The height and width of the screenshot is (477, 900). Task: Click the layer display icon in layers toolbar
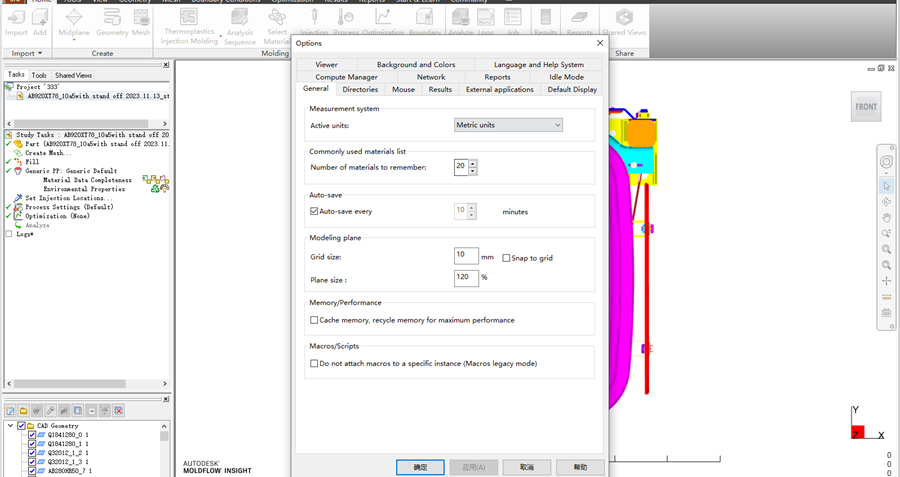(x=77, y=410)
